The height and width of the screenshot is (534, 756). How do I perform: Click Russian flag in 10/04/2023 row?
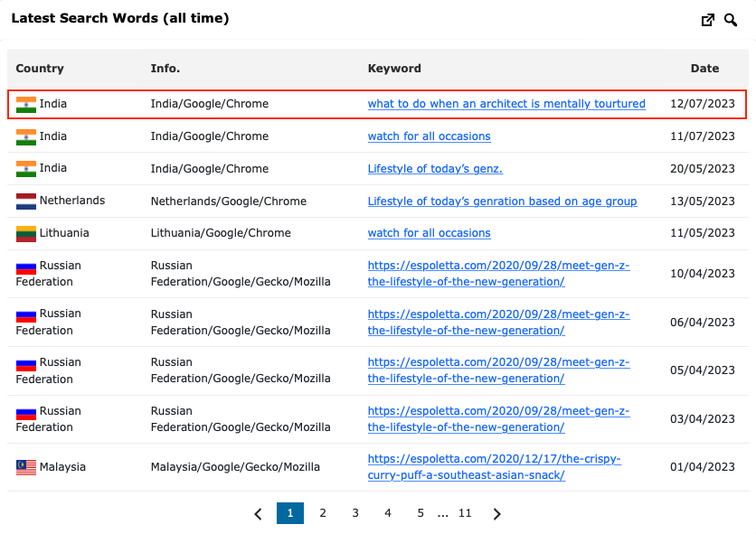[x=26, y=267]
